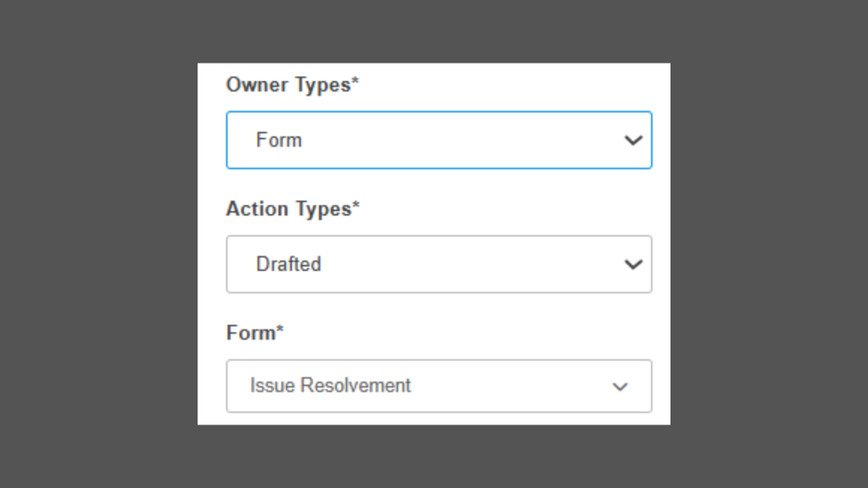Open the Form dropdown showing Issue Resolvement
The height and width of the screenshot is (488, 868).
438,385
